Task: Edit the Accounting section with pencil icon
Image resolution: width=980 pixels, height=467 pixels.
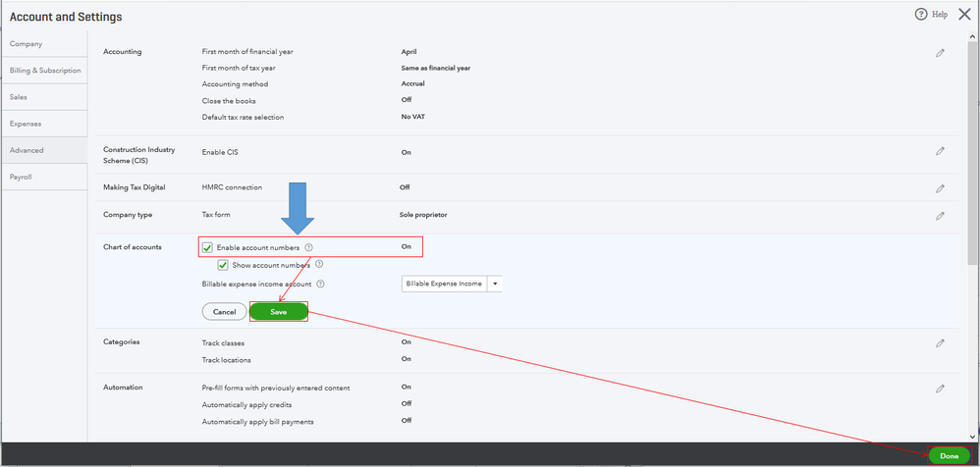Action: [x=940, y=53]
